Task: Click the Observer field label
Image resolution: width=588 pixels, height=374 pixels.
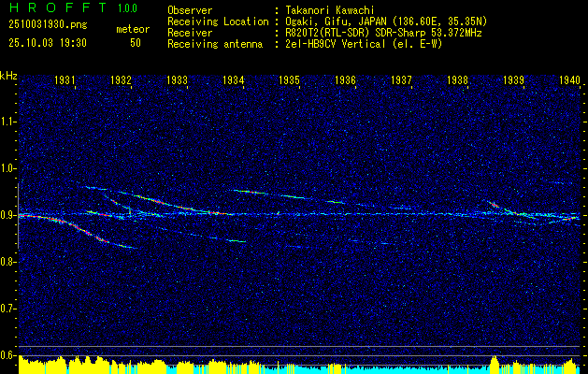Action: point(190,10)
